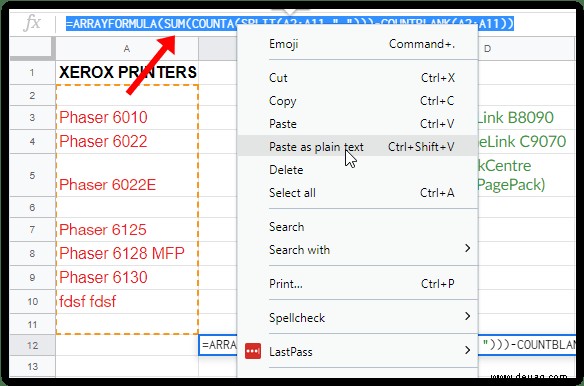Select row 11 header
This screenshot has height=386, width=584.
[33, 324]
